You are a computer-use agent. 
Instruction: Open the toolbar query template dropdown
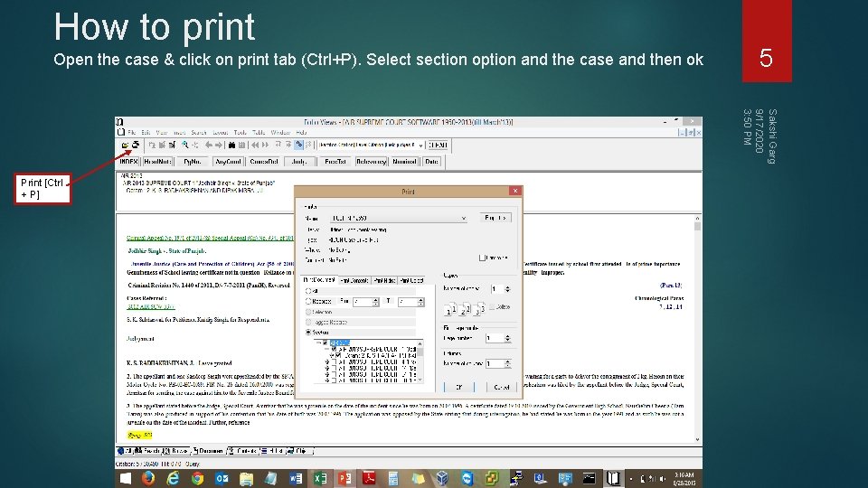[420, 145]
